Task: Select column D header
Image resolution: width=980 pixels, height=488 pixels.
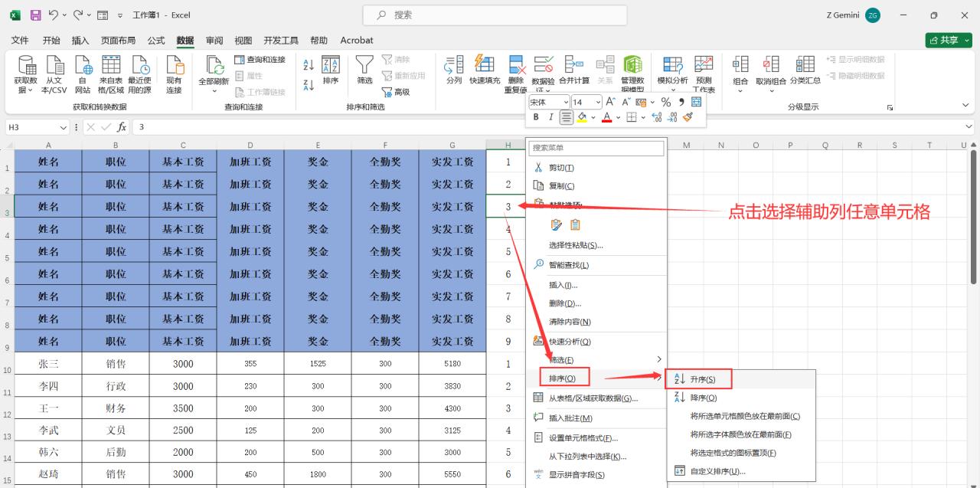Action: point(250,145)
